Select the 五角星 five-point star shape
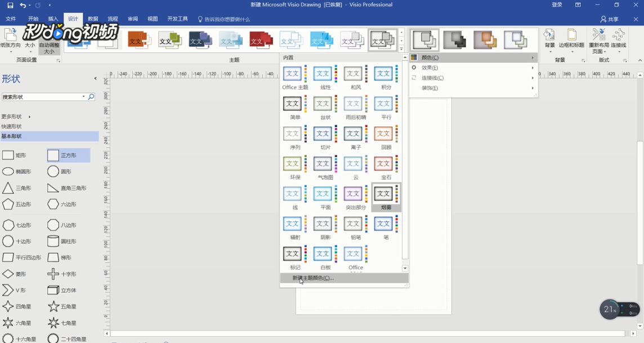Screen dimensions: 644x343 (x=62, y=306)
